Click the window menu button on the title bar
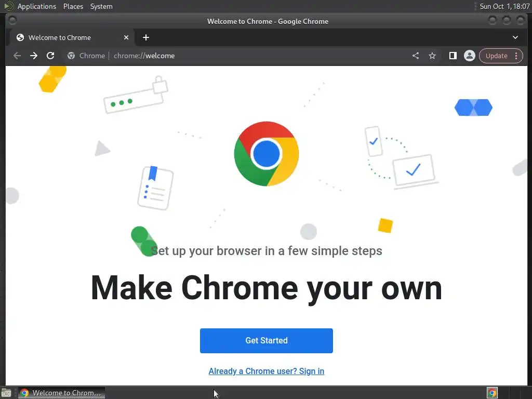Image resolution: width=532 pixels, height=399 pixels. point(12,21)
